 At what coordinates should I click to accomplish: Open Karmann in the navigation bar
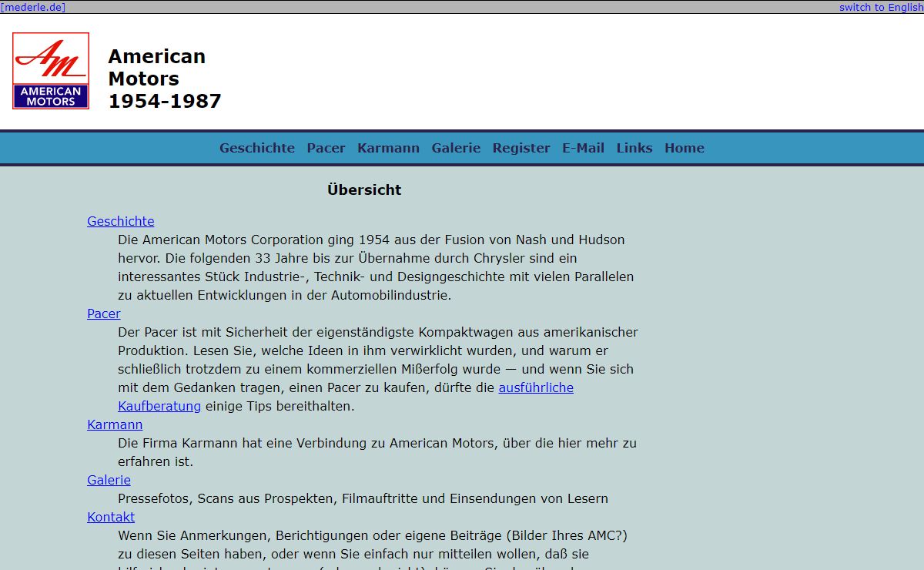(x=389, y=148)
